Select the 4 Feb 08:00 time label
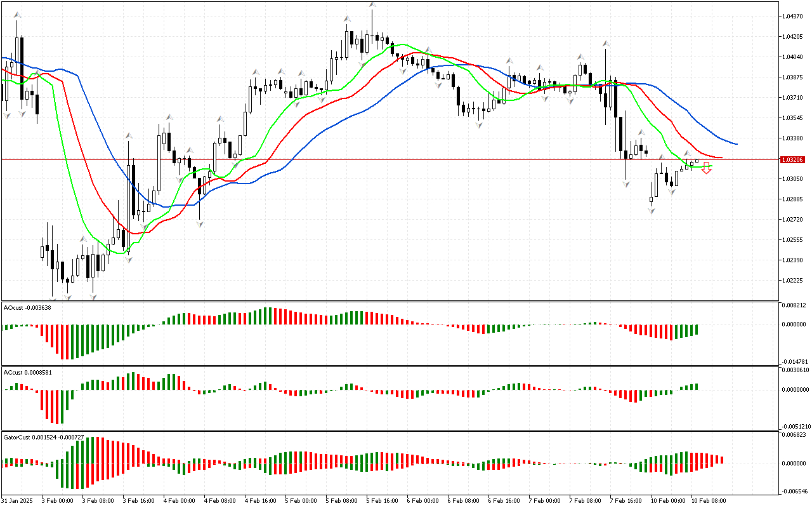 (219, 500)
